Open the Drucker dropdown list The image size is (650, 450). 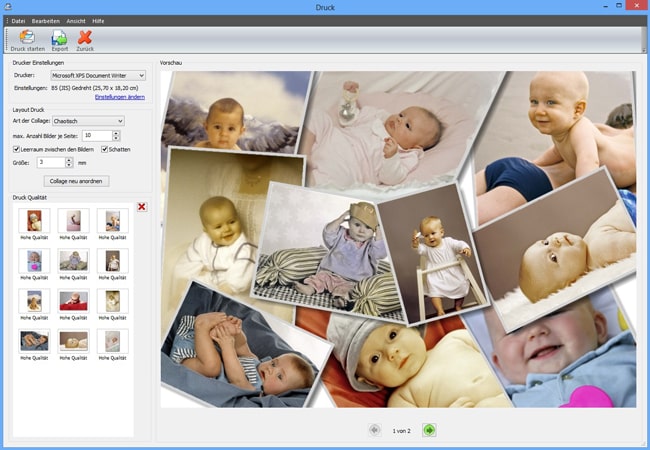pos(141,75)
